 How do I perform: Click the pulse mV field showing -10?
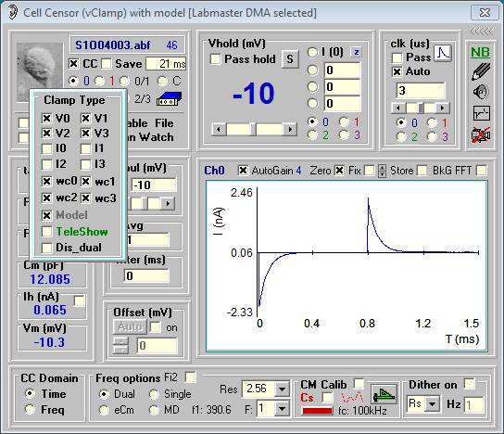click(x=154, y=185)
